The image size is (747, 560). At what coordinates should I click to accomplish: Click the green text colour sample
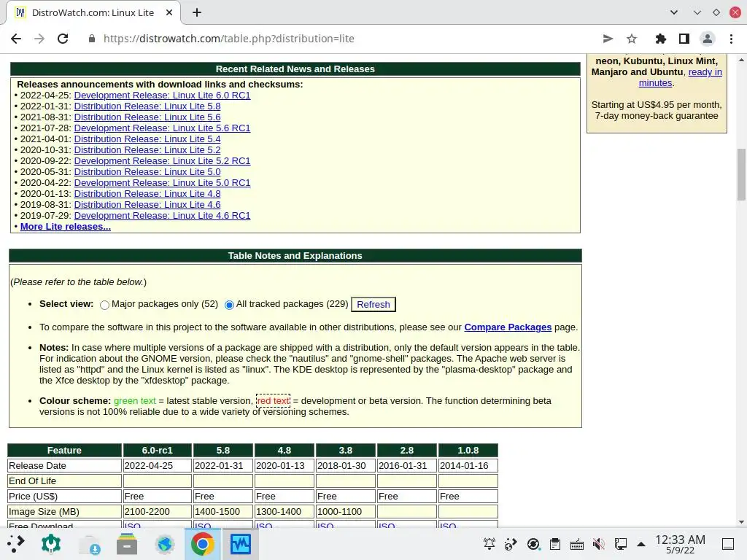click(x=135, y=401)
